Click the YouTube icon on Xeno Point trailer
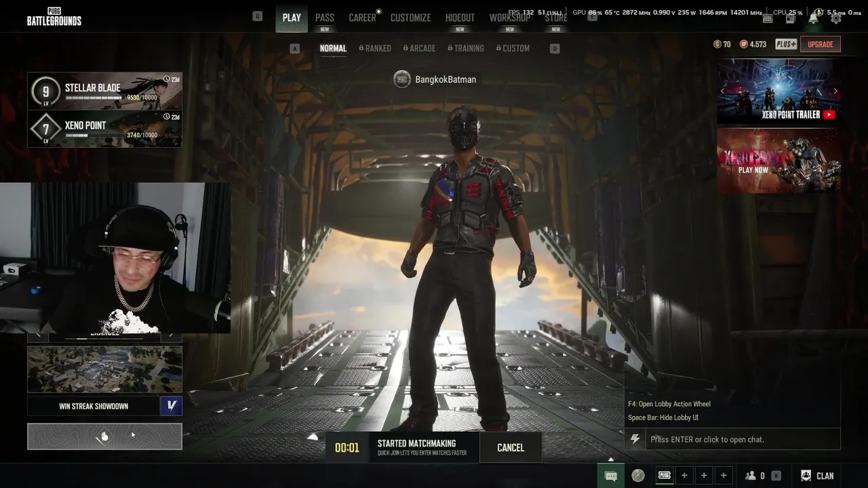This screenshot has width=868, height=488. click(829, 115)
